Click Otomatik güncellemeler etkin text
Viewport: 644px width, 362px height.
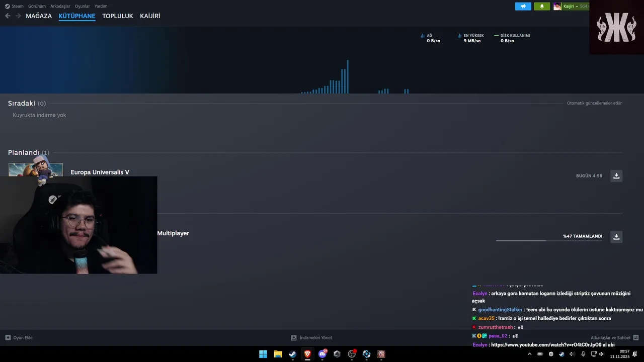click(595, 103)
